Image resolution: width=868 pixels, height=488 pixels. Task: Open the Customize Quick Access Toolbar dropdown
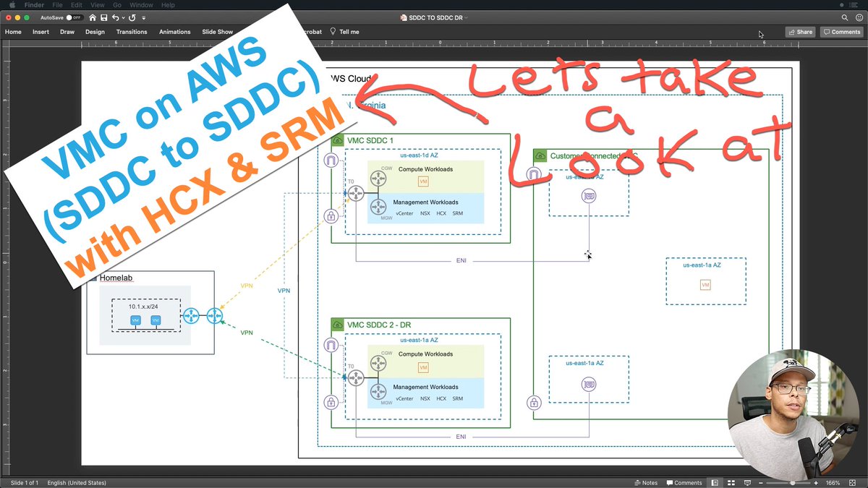[x=143, y=17]
